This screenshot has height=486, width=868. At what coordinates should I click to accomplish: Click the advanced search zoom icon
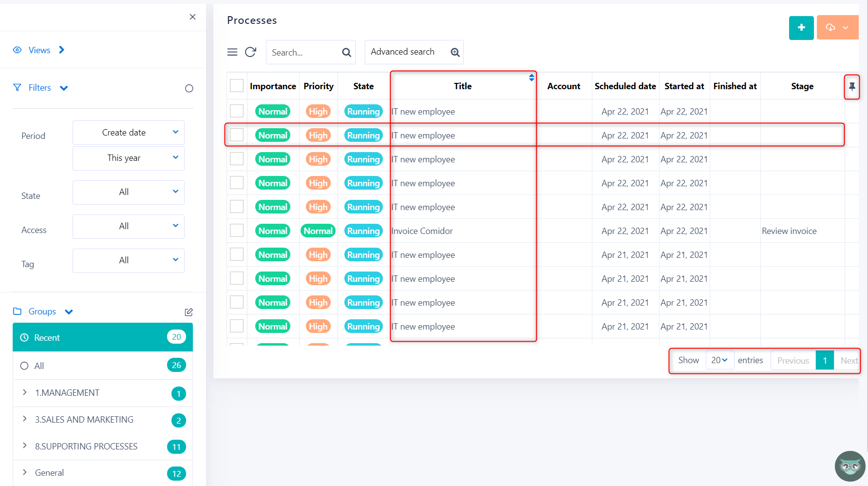455,52
